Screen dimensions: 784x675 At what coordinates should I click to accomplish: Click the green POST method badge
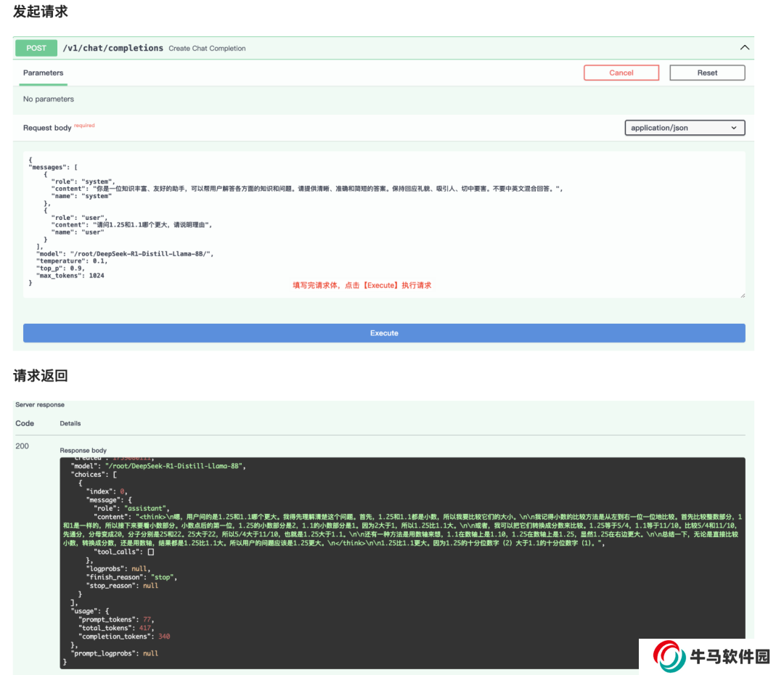coord(36,48)
